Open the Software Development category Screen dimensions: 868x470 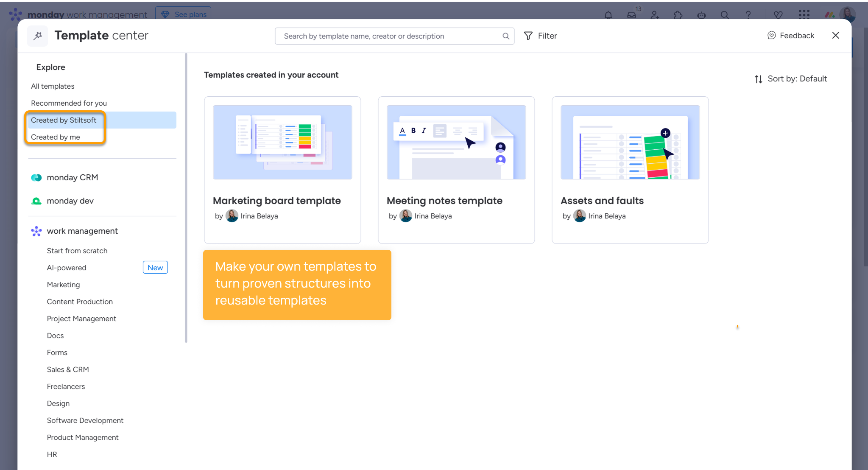[85, 420]
